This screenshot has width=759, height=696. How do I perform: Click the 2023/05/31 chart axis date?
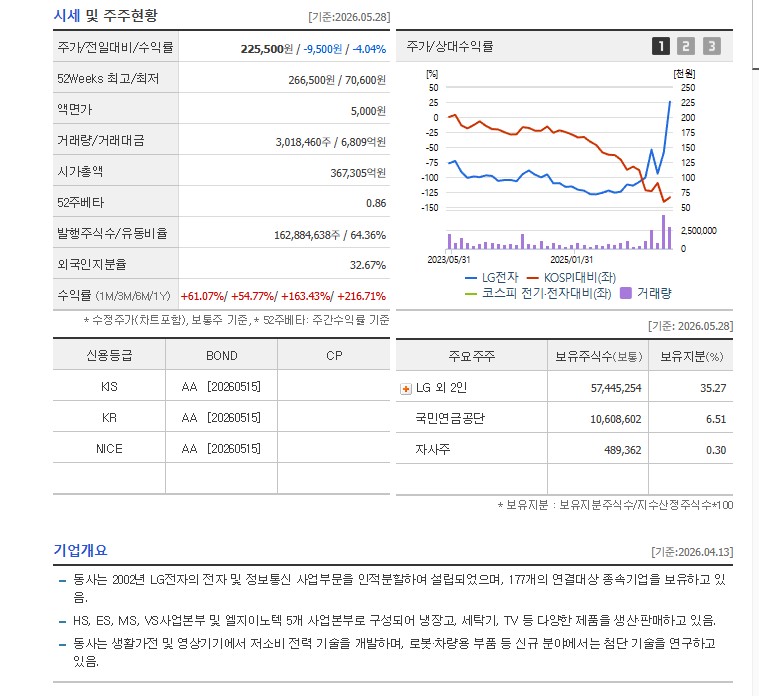click(449, 260)
